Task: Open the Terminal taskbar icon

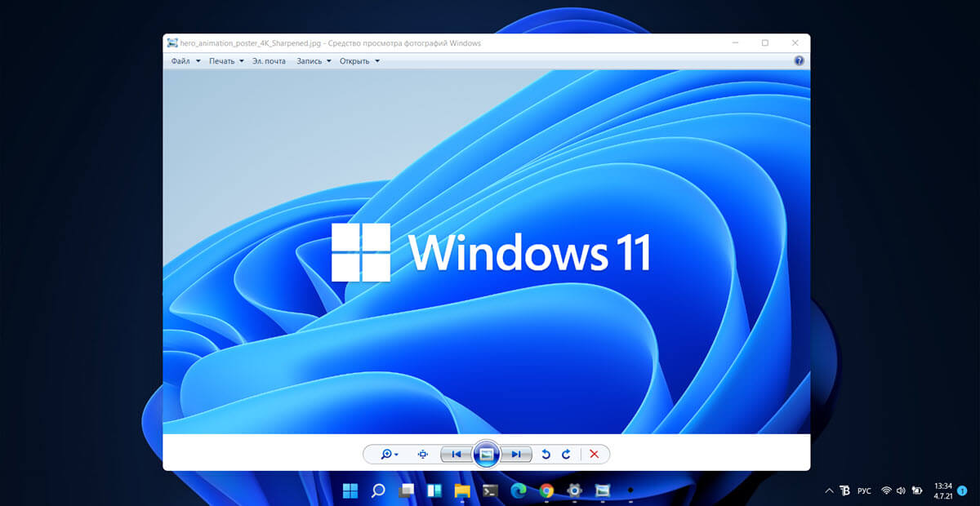Action: 490,490
